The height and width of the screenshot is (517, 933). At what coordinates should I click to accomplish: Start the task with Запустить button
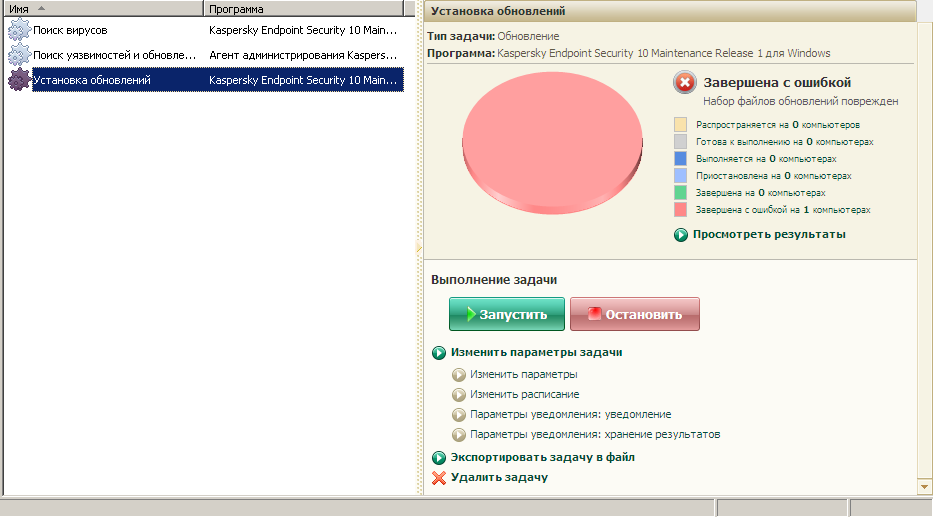[507, 314]
